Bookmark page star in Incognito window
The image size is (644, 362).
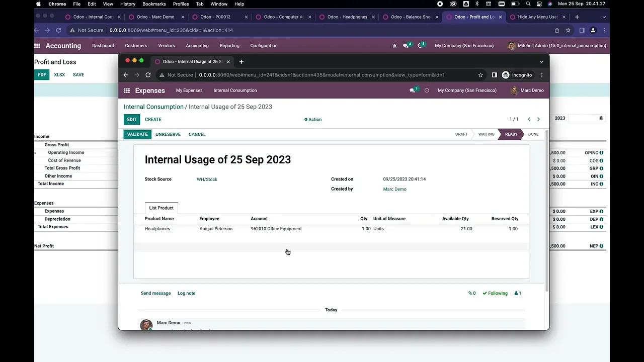[x=480, y=75]
